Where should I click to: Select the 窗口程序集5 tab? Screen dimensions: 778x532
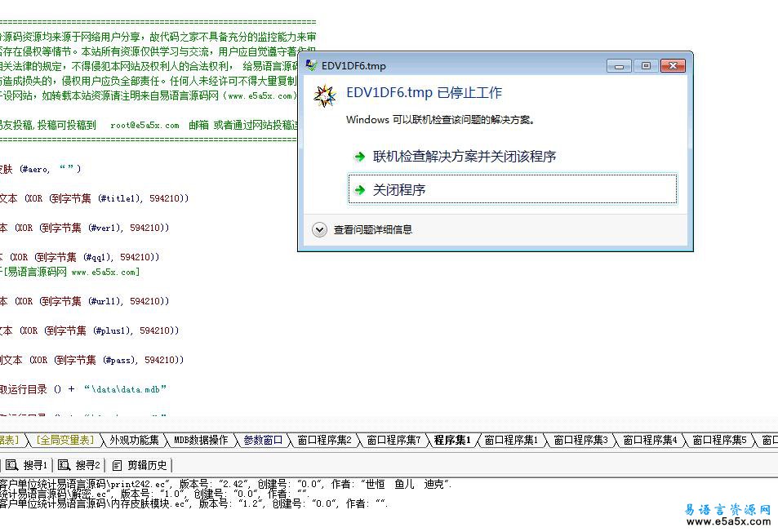tap(720, 440)
